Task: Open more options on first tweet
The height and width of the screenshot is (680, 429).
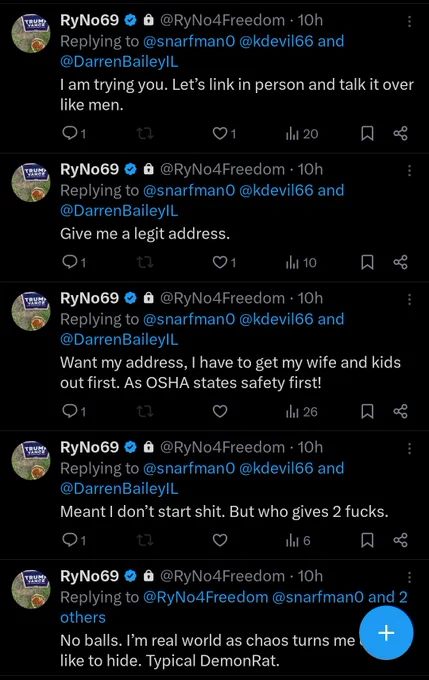Action: tap(409, 22)
